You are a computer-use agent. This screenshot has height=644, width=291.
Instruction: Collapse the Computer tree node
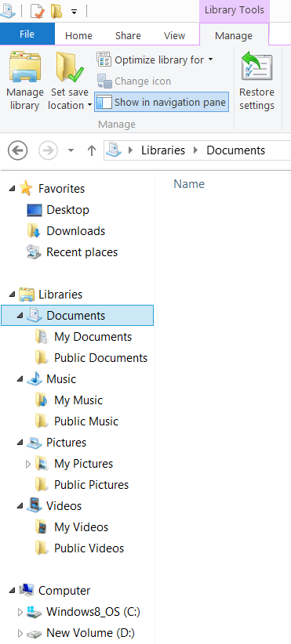pos(12,591)
